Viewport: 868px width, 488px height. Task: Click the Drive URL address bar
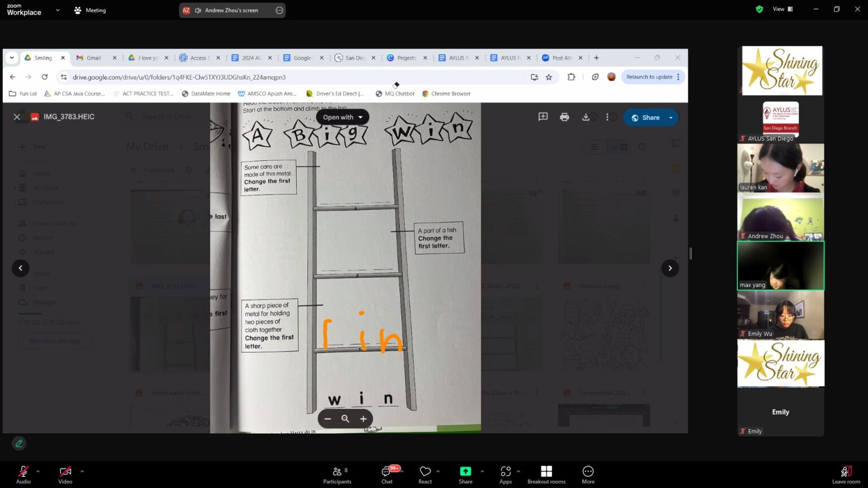coord(294,77)
